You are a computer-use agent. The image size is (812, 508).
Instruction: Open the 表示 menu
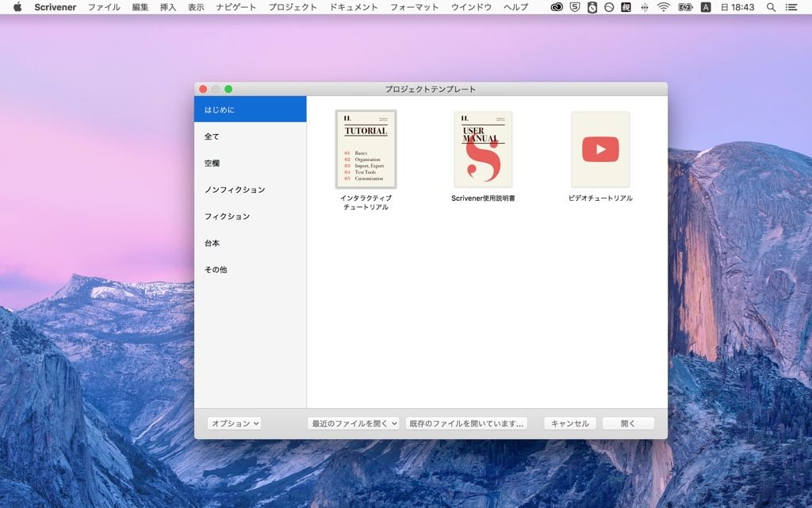pyautogui.click(x=196, y=7)
